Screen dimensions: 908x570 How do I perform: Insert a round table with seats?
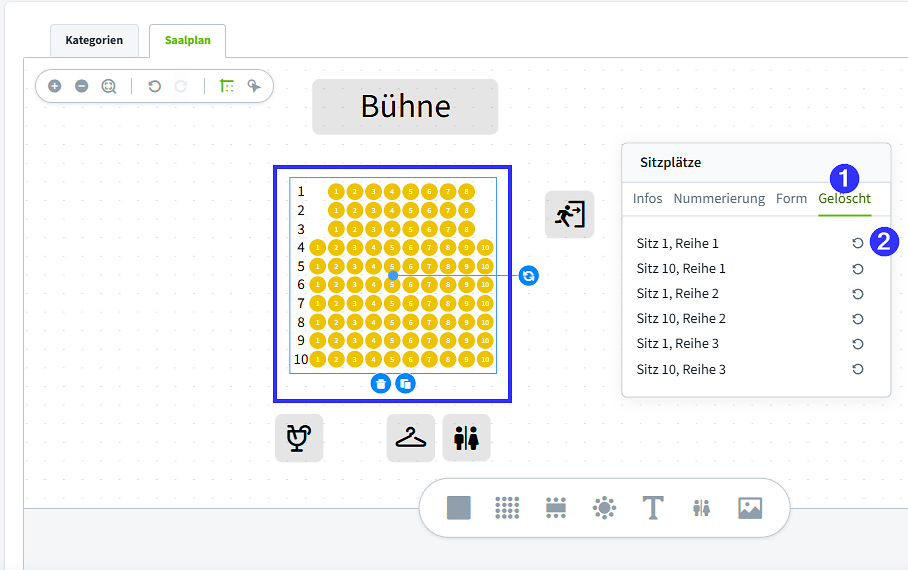(605, 508)
